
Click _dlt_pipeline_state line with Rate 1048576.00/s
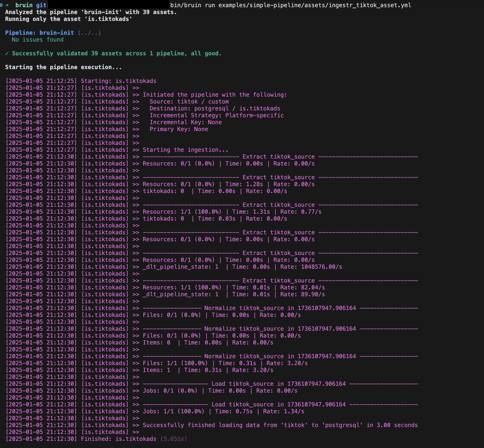242,267
